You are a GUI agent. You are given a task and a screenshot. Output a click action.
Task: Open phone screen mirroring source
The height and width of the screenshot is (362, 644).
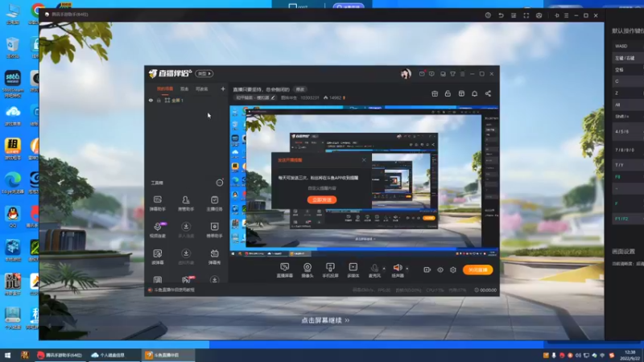[330, 270]
